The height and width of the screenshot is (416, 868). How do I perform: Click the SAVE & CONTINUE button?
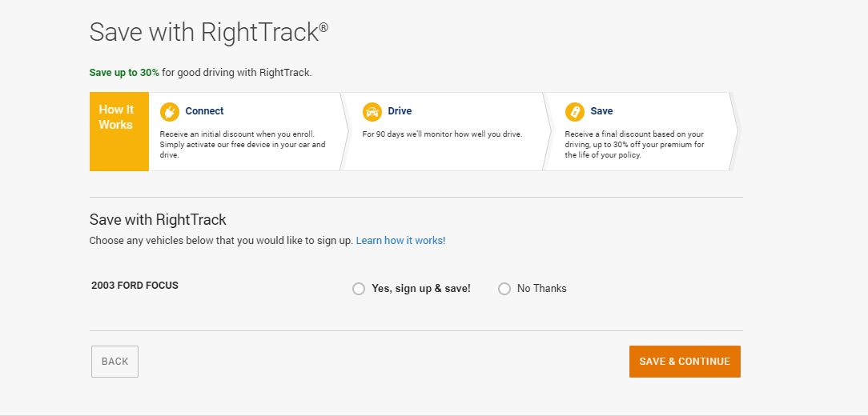pos(685,362)
